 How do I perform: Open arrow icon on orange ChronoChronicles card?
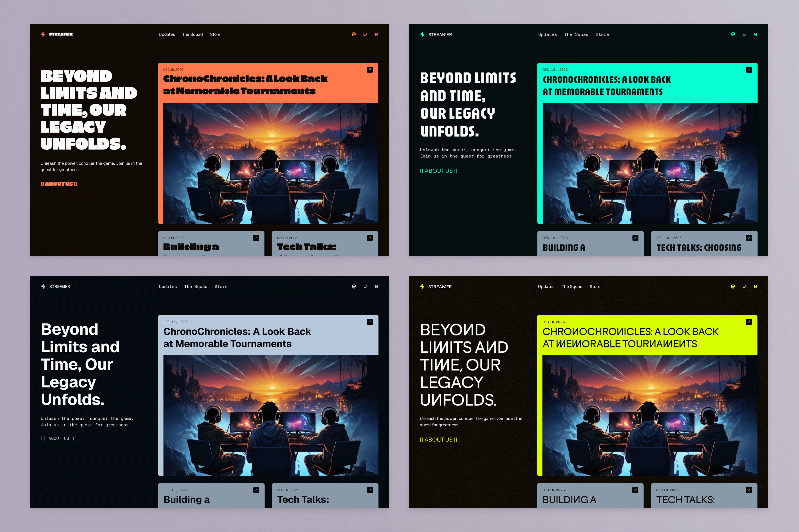[369, 70]
